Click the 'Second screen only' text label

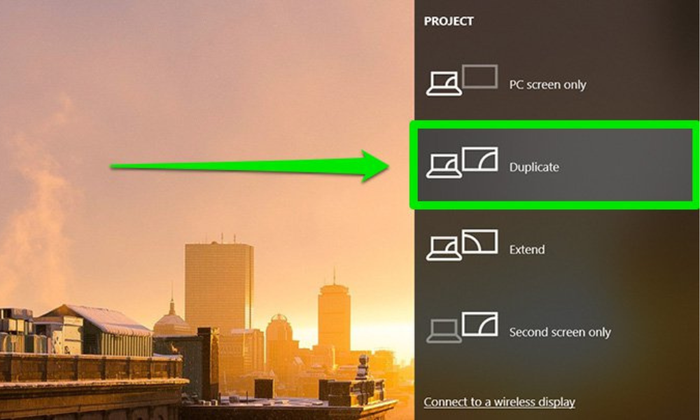pyautogui.click(x=560, y=332)
